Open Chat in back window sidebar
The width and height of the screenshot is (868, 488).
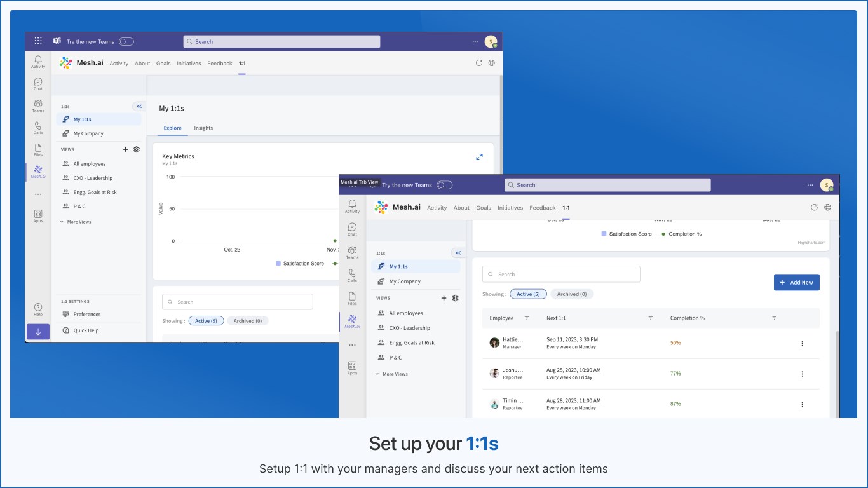coord(38,84)
